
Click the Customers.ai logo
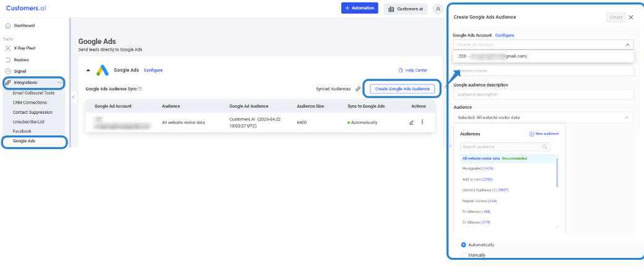coord(26,8)
